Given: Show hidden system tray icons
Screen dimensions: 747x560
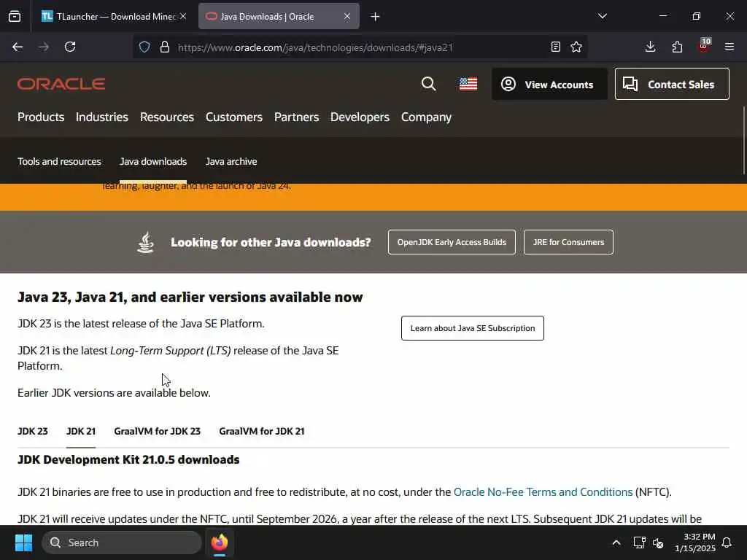Looking at the screenshot, I should (x=616, y=542).
